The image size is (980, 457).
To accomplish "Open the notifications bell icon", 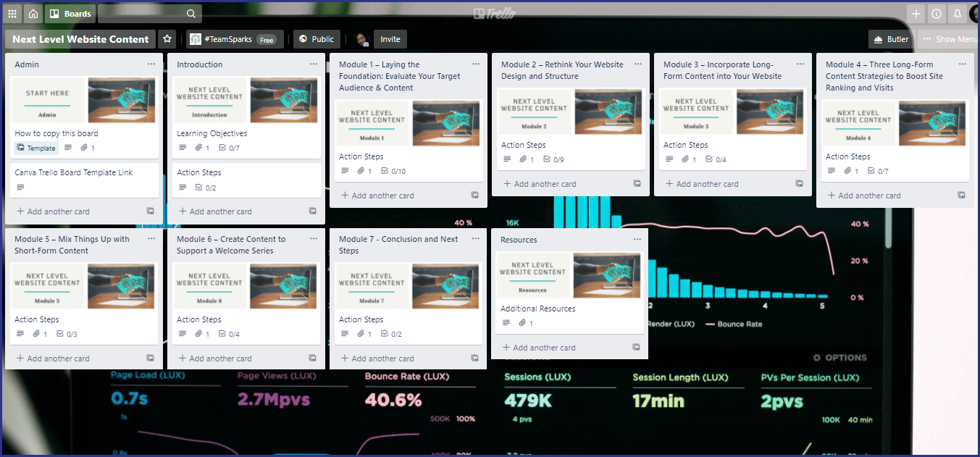I will 957,13.
